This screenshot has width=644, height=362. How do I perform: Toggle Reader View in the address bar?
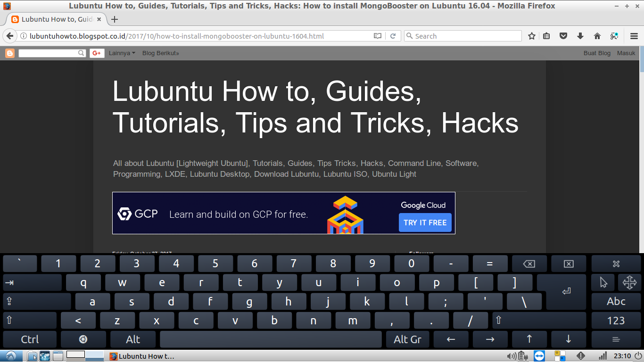[377, 35]
